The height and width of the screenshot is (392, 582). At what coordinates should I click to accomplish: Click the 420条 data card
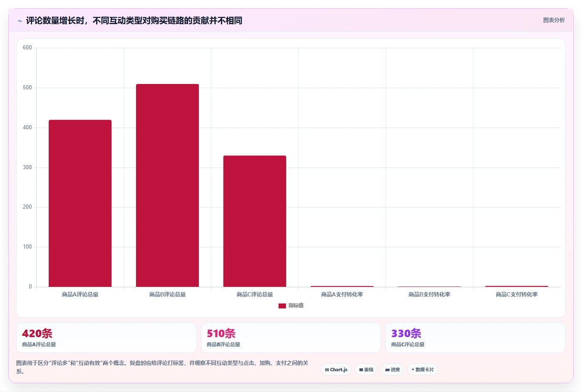(106, 338)
